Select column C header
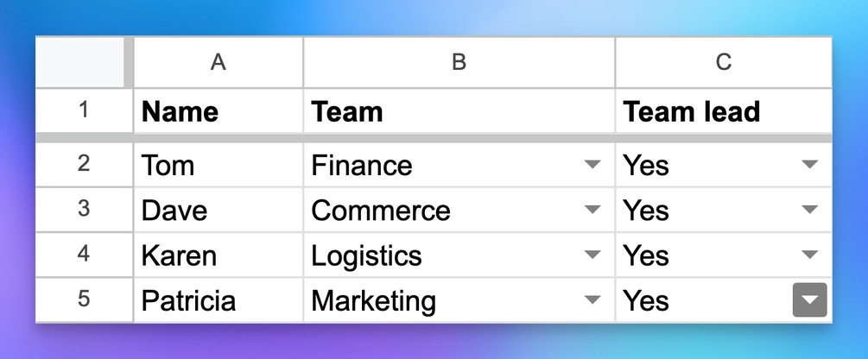The image size is (868, 359). click(724, 62)
